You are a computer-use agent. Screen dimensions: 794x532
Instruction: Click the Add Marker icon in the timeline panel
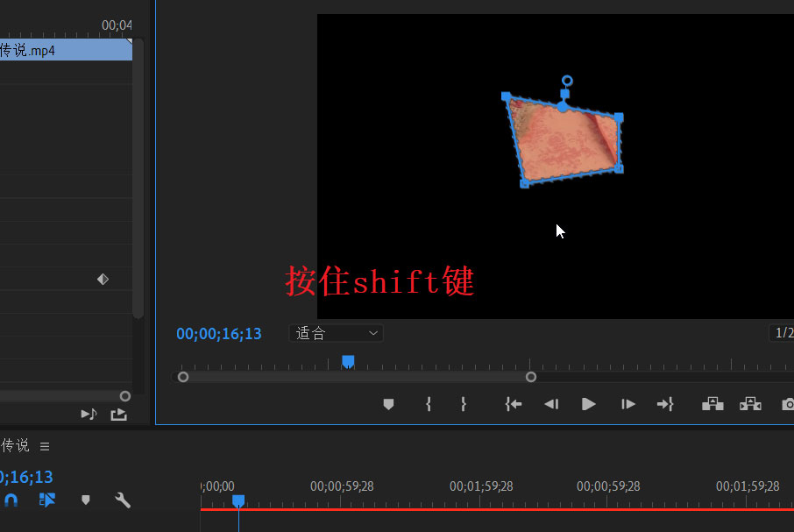click(x=85, y=500)
